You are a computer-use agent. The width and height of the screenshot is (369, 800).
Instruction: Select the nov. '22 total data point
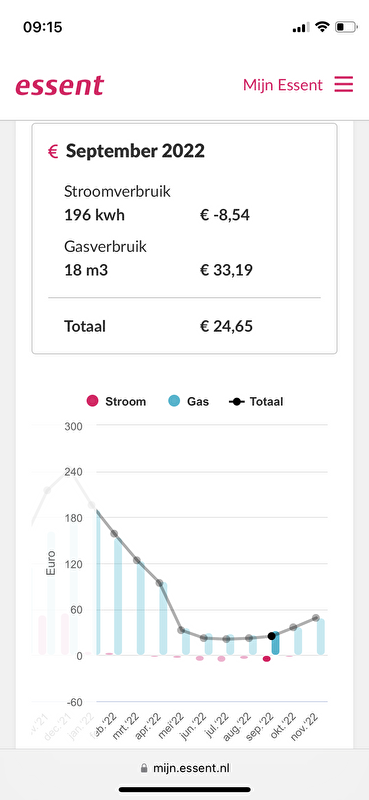click(x=316, y=618)
